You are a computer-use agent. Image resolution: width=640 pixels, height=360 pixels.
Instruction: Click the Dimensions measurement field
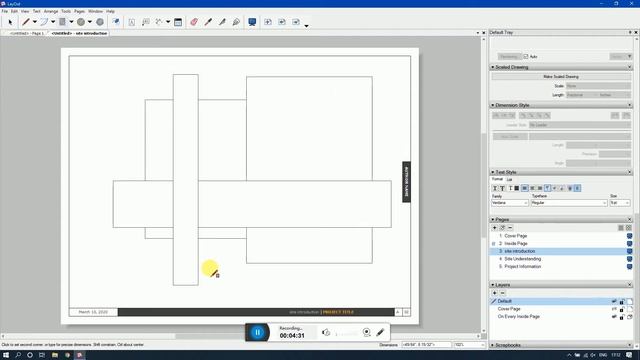pyautogui.click(x=426, y=345)
